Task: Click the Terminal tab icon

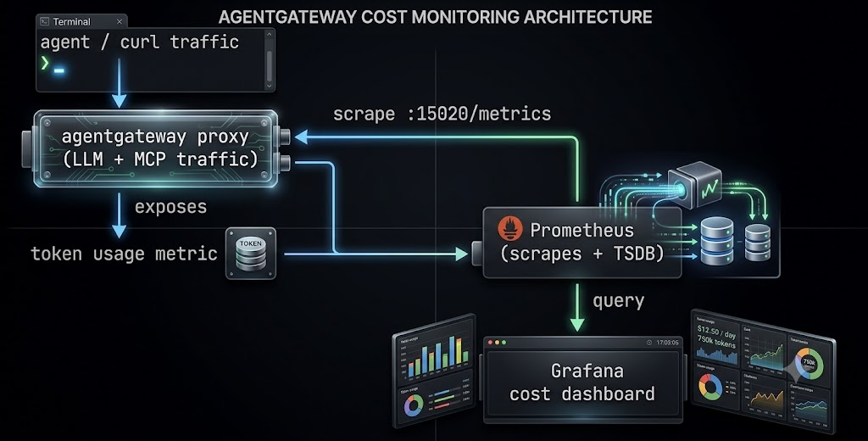Action: [45, 21]
